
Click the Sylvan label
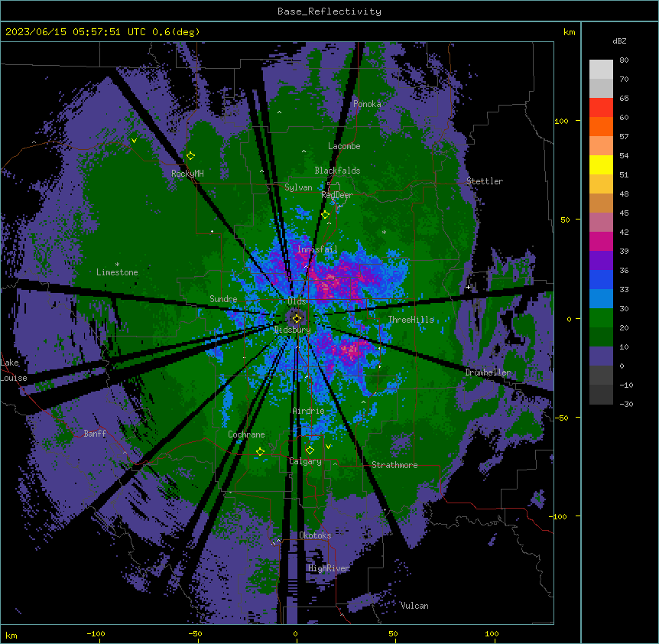[x=298, y=187]
